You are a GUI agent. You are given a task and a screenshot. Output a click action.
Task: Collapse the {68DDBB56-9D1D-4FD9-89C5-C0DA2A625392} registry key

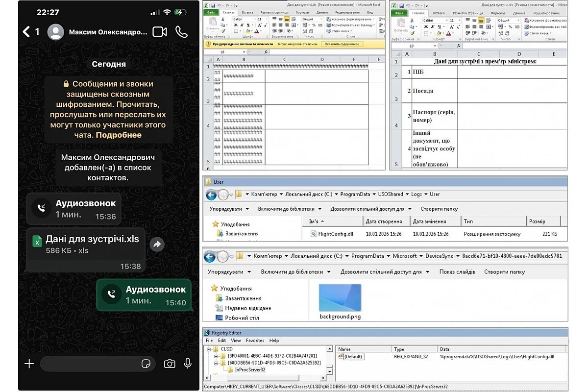(x=216, y=363)
